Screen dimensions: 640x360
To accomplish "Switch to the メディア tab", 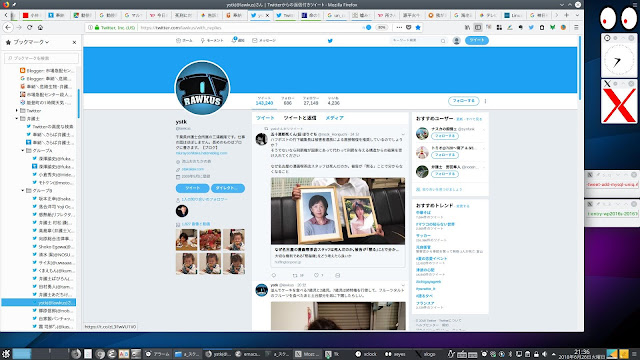I will 334,118.
